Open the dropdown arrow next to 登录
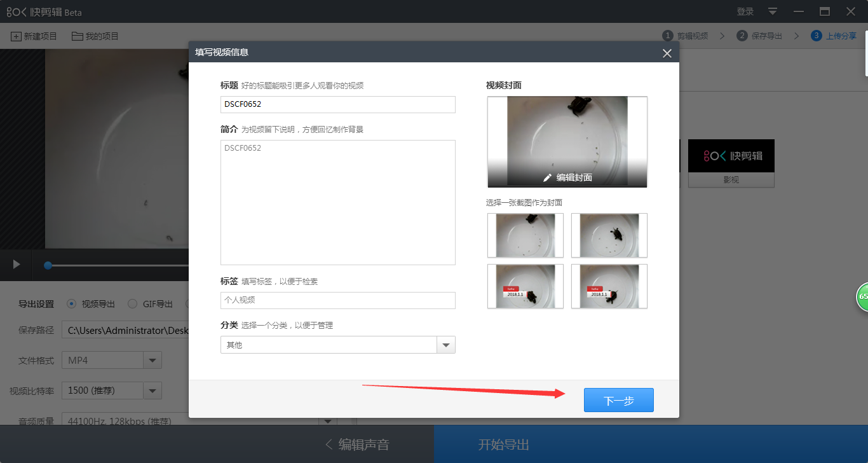The width and height of the screenshot is (868, 463). click(x=771, y=11)
